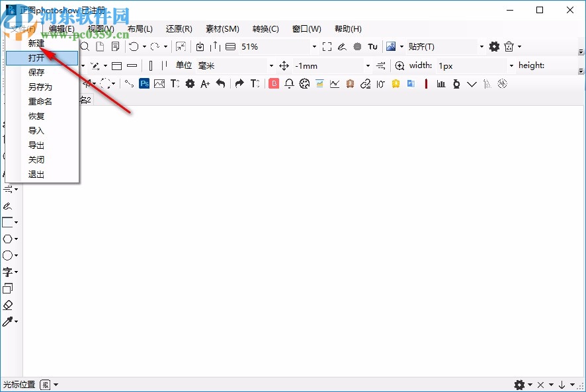Open the 贴齐(T) snap dropdown
This screenshot has height=392, width=586.
tap(481, 47)
